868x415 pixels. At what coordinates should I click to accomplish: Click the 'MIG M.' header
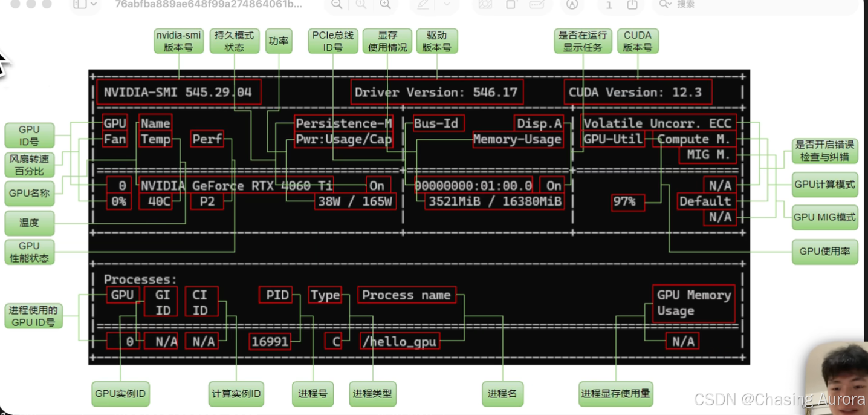coord(708,155)
